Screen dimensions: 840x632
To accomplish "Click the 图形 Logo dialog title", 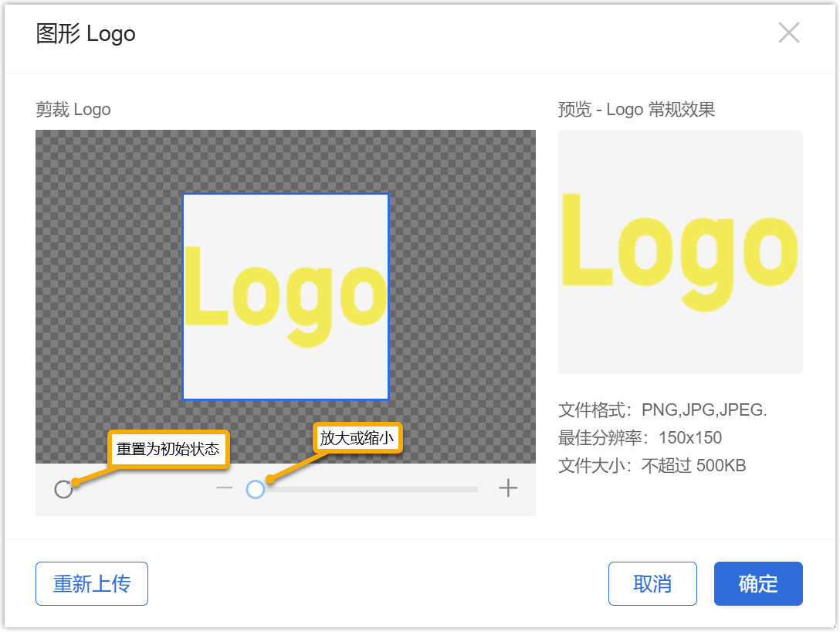I will (86, 34).
